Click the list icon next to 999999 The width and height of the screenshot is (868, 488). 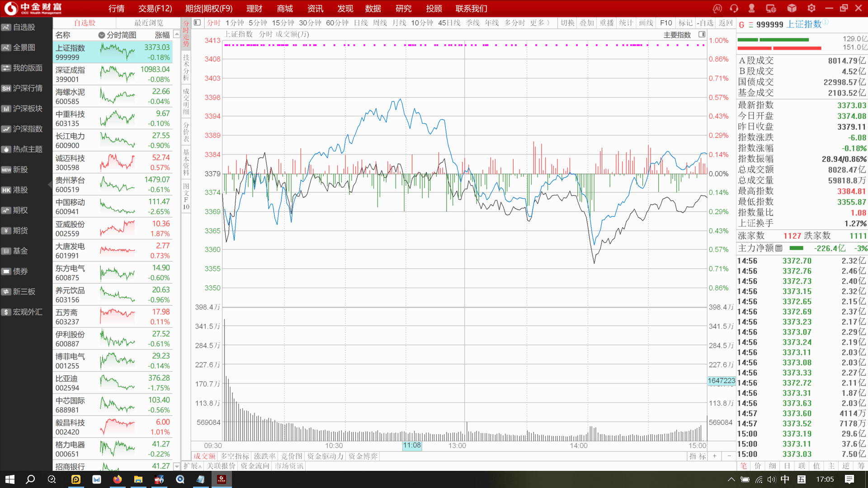click(750, 25)
